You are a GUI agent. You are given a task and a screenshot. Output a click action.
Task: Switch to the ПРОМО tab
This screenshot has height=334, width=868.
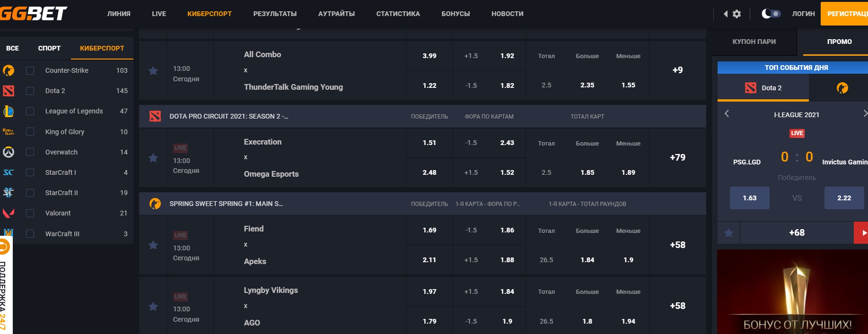coord(839,42)
